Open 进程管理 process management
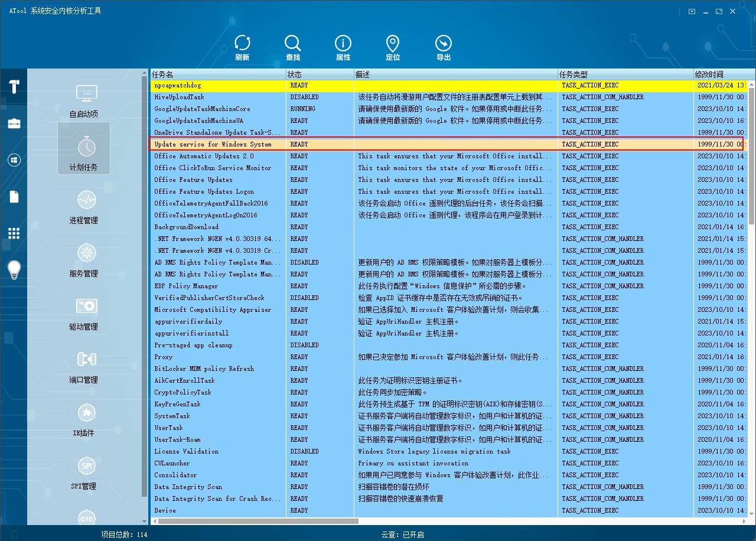 pos(84,207)
